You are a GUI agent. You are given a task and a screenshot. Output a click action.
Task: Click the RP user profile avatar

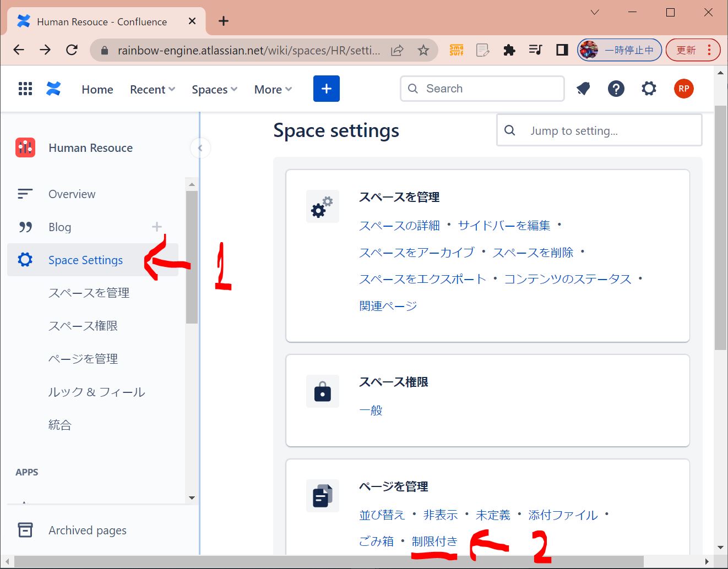point(683,89)
